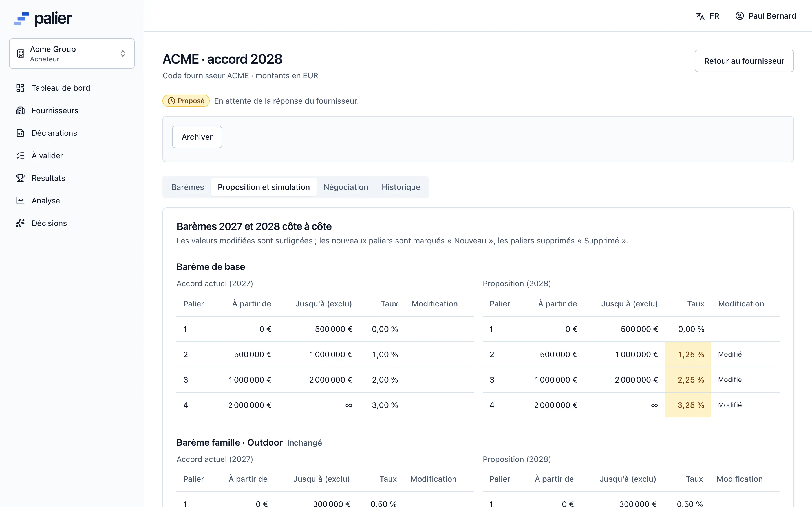
Task: Select the Analyse chart icon
Action: click(20, 201)
